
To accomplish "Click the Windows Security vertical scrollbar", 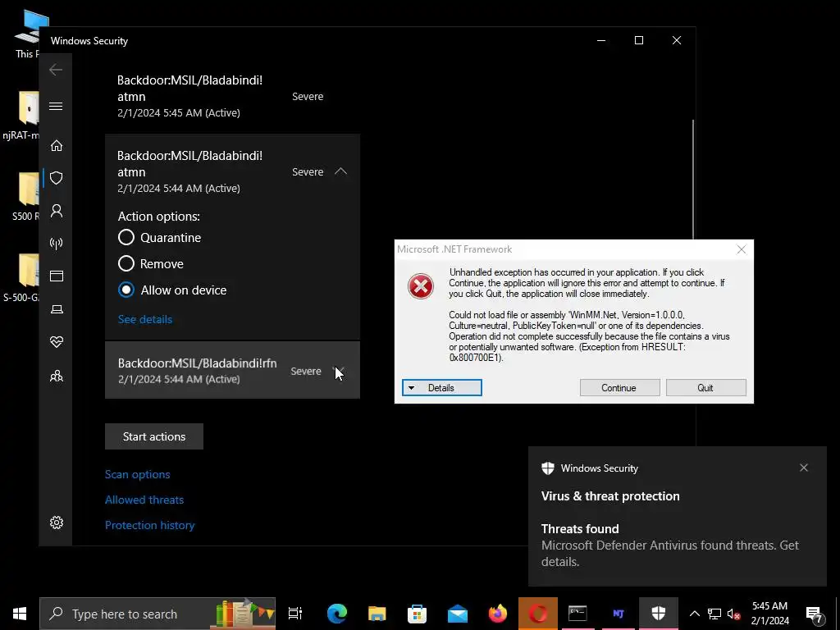I will point(693,179).
